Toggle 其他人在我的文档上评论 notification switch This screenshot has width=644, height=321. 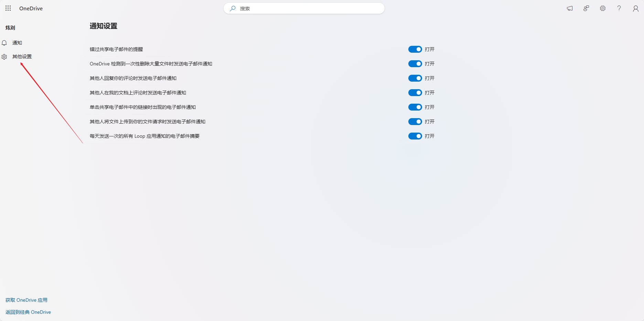[x=415, y=93]
